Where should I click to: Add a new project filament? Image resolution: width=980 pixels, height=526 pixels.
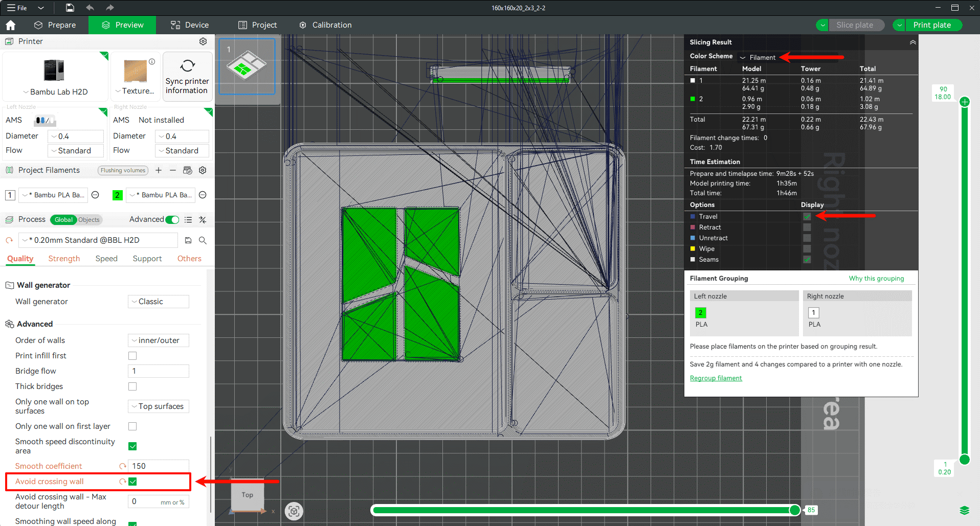159,170
